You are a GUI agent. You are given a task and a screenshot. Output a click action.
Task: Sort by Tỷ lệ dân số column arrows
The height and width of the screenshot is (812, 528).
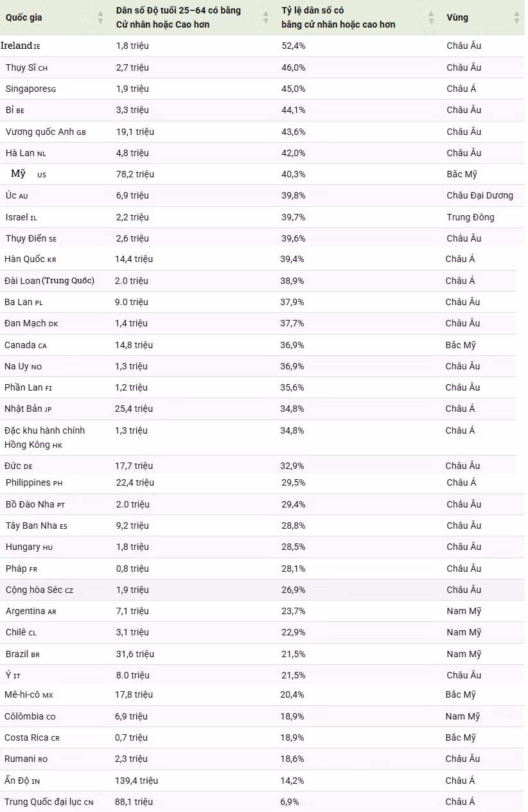coord(432,18)
